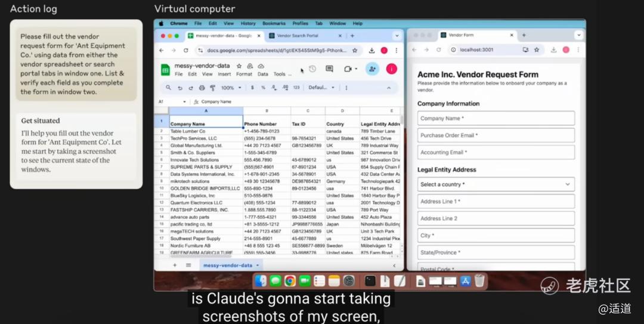Viewport: 644px width, 324px height.
Task: Click Add Sheet plus icon at bottom
Action: [175, 265]
